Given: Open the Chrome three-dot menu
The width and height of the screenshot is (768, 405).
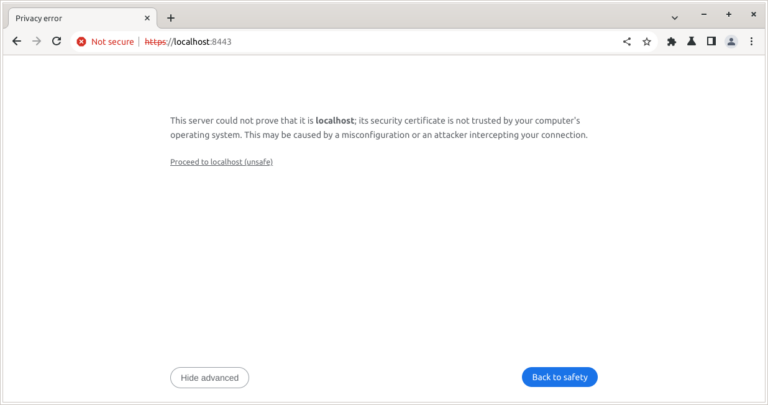Looking at the screenshot, I should click(x=751, y=41).
